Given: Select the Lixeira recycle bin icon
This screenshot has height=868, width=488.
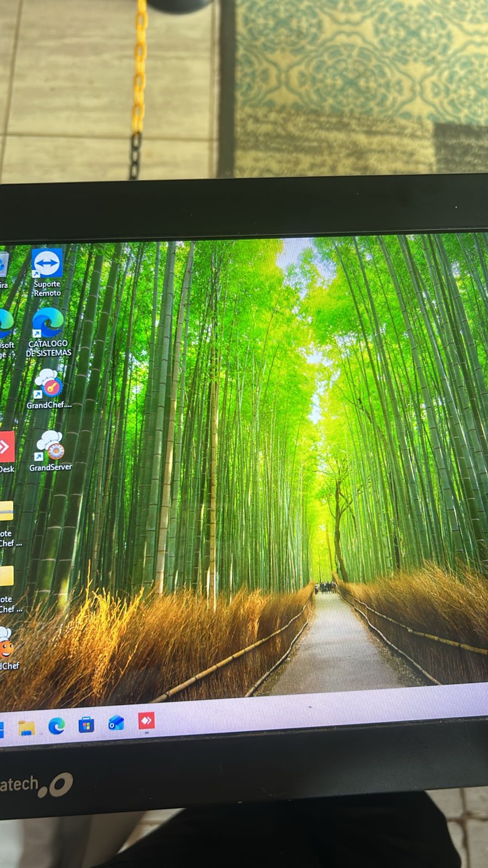Looking at the screenshot, I should pyautogui.click(x=2, y=266).
